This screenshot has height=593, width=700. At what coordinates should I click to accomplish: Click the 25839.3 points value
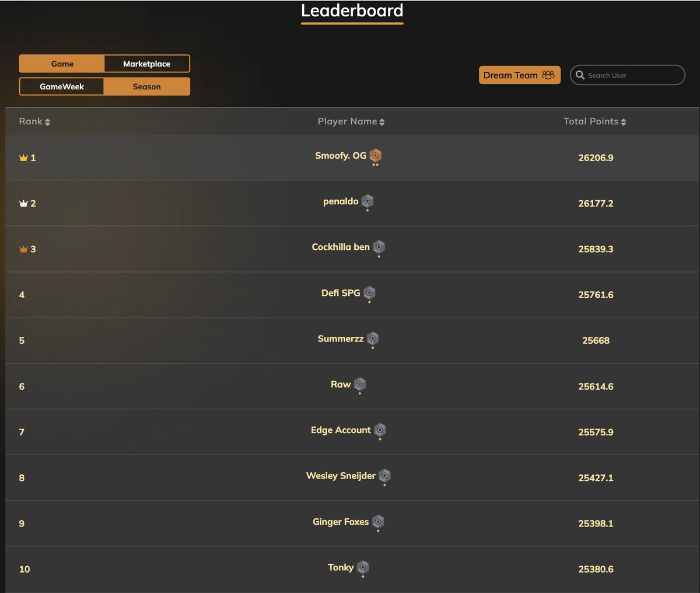[596, 249]
